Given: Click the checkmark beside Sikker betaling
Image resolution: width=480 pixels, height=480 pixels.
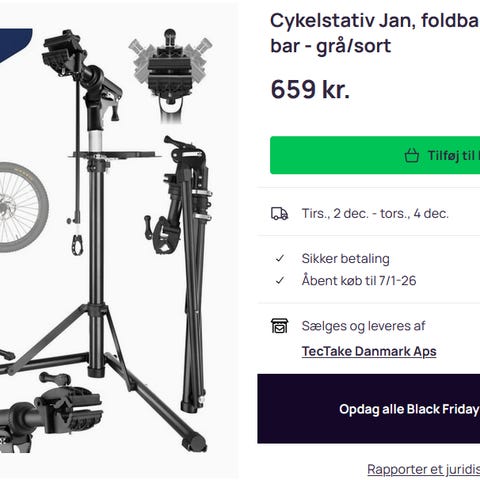Looking at the screenshot, I should (x=280, y=258).
